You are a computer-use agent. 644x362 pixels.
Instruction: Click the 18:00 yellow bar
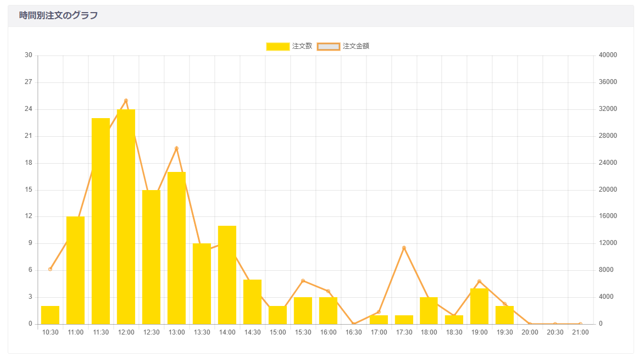pyautogui.click(x=429, y=310)
